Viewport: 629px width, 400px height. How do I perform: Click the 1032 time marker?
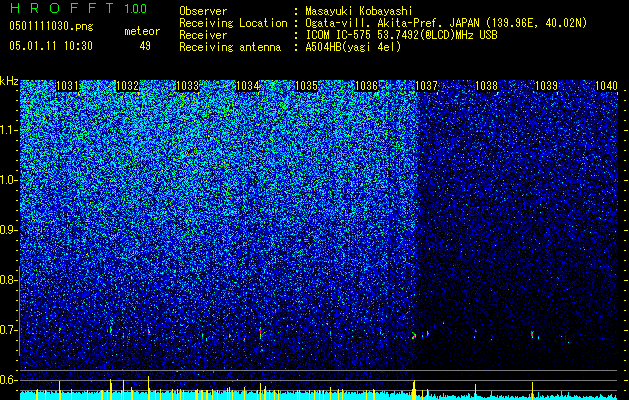click(127, 86)
